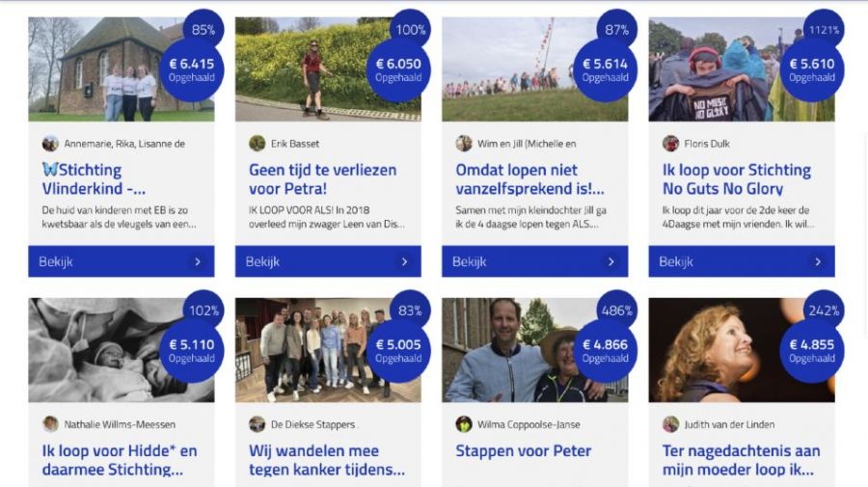Click Wim en Jill avatar icon

463,144
